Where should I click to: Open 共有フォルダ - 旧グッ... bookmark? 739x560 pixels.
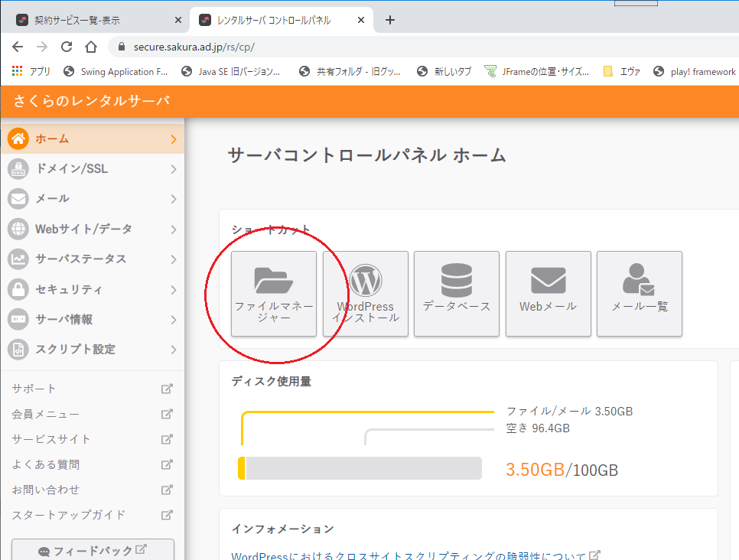(x=350, y=71)
